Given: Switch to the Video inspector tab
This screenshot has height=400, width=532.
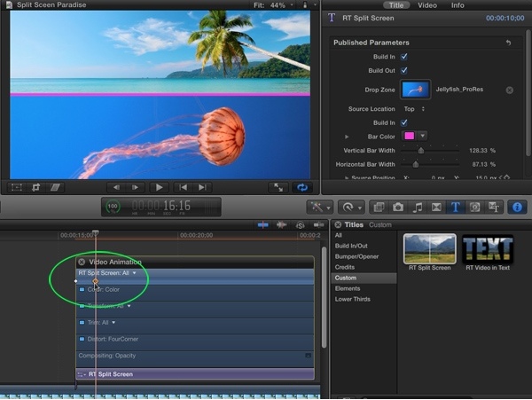Looking at the screenshot, I should pos(427,4).
